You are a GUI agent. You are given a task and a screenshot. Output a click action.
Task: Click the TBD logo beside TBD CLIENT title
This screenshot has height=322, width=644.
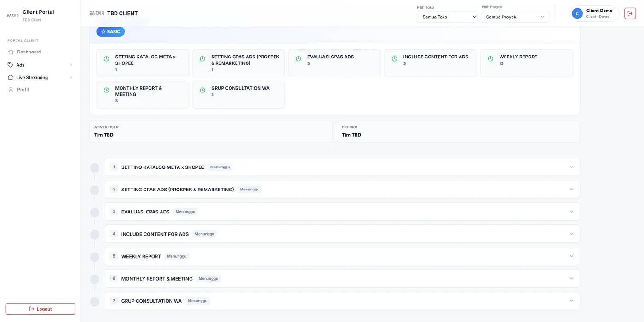(x=97, y=13)
